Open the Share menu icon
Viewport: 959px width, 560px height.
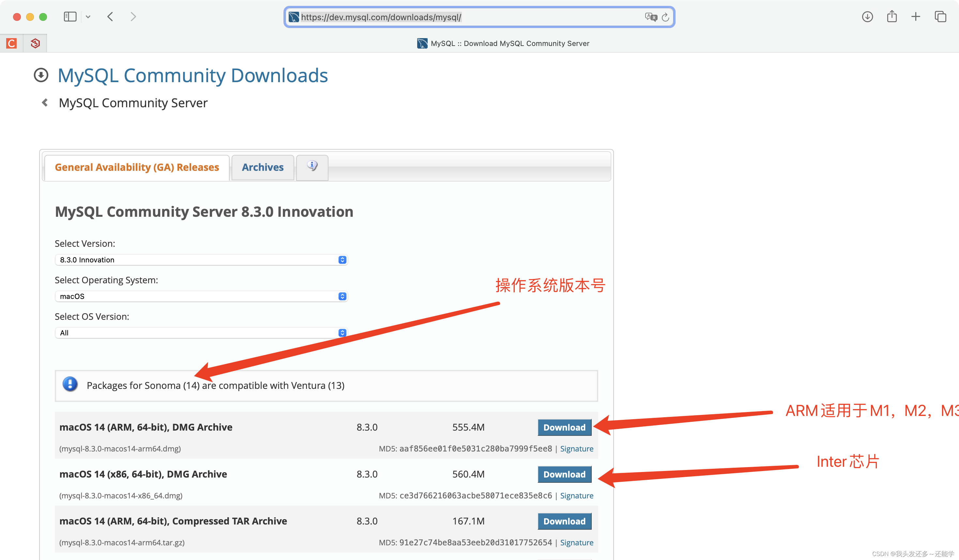point(892,16)
